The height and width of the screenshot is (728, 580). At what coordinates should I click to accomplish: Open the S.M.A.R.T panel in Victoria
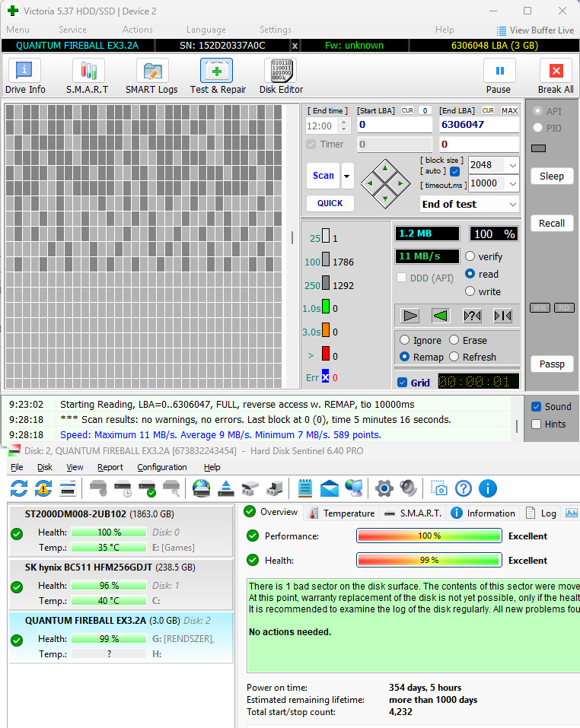coord(88,77)
